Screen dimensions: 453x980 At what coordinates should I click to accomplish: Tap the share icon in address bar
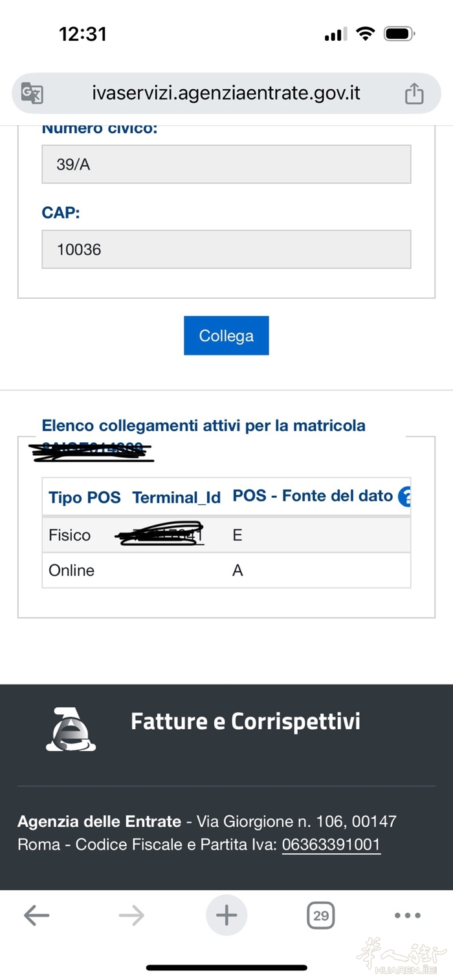[414, 93]
